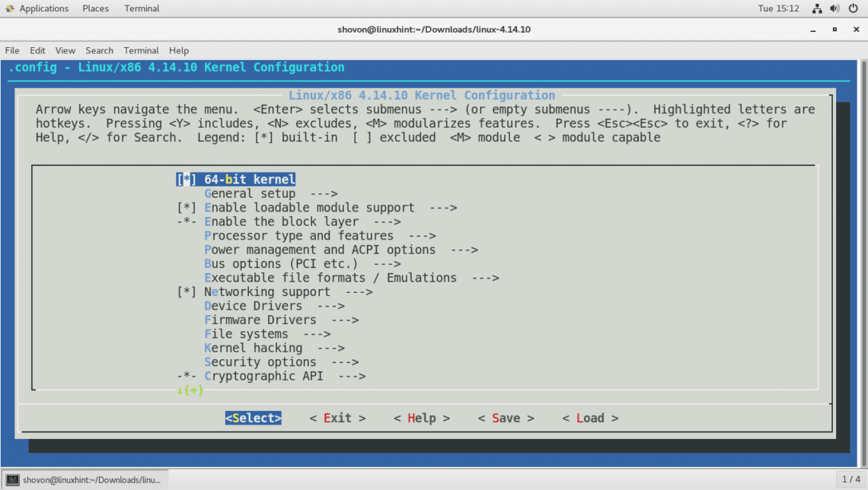Select Bus options (PCI etc.) entry

click(281, 264)
